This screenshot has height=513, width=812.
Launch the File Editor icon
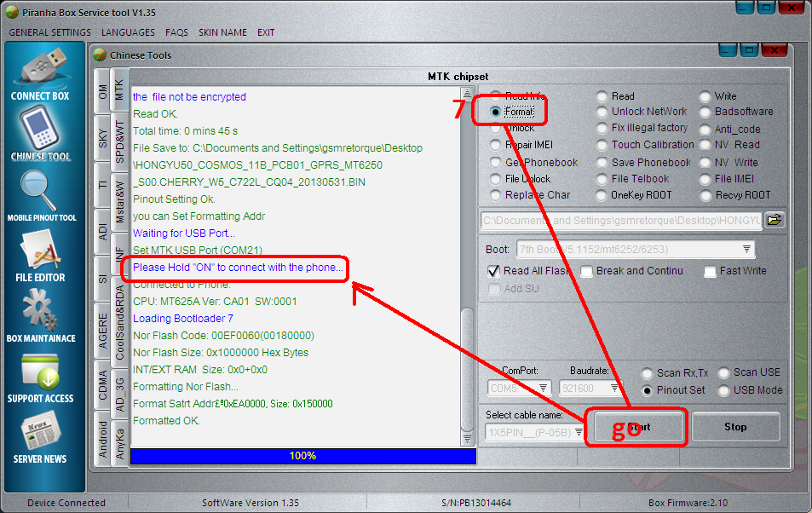(41, 256)
